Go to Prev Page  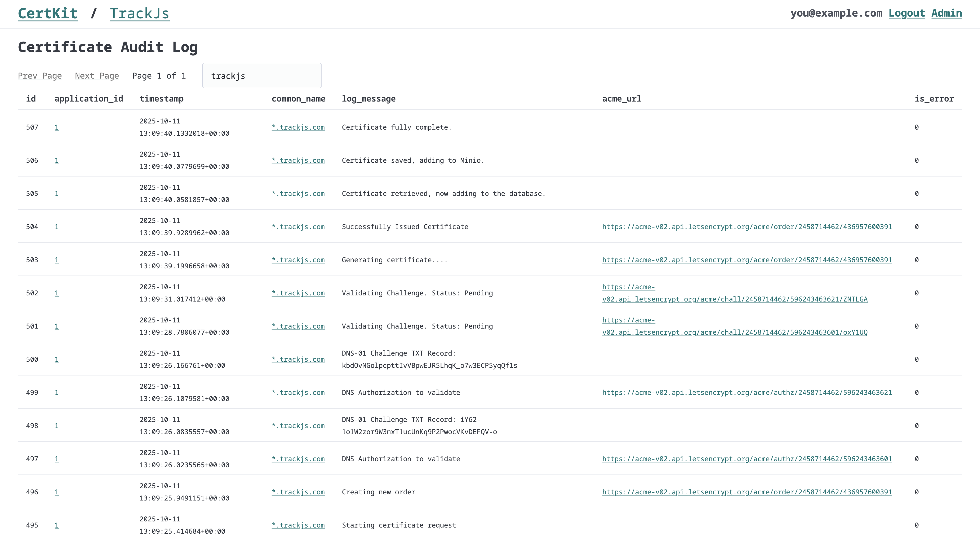[x=40, y=76]
